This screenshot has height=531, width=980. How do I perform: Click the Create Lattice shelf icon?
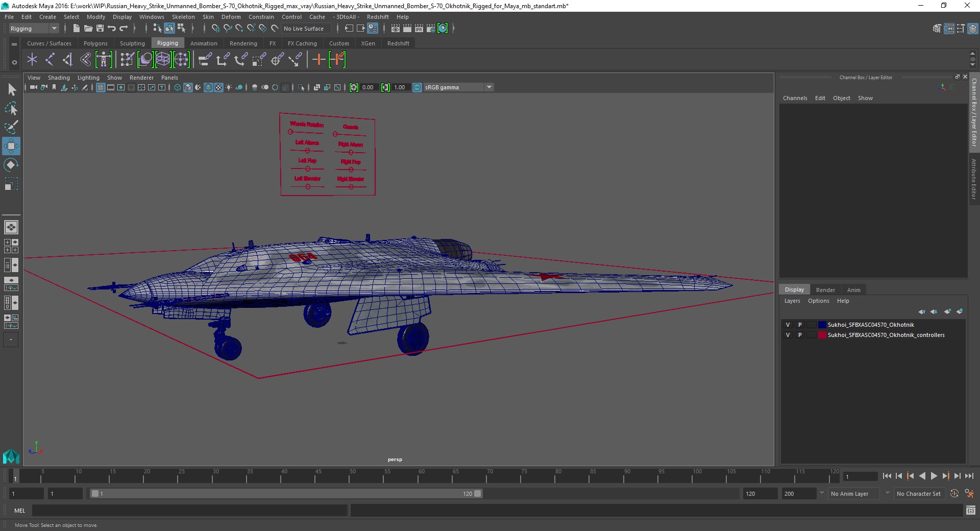[163, 60]
